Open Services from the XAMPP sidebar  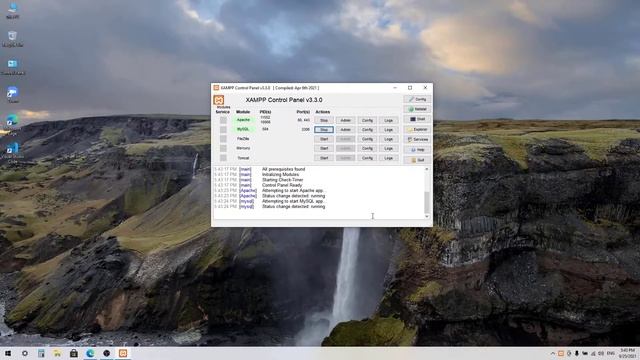[x=417, y=140]
